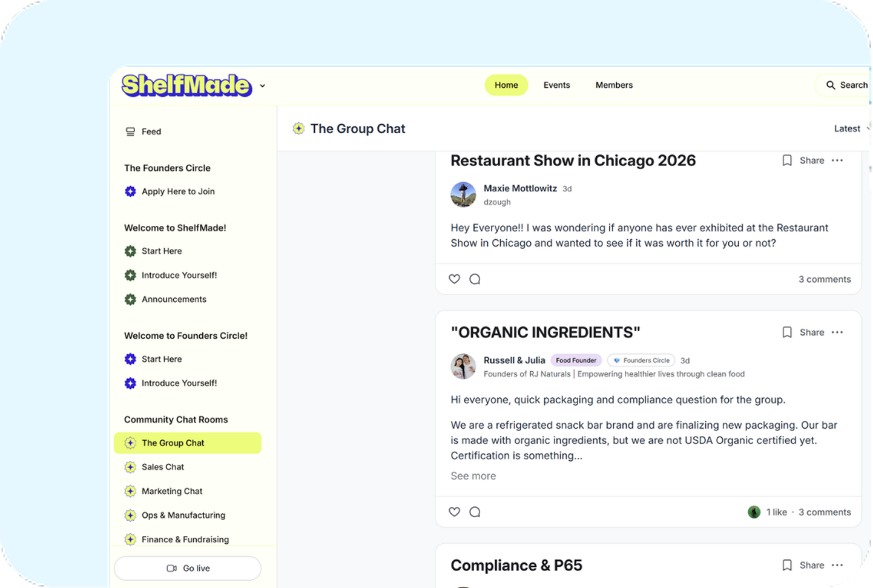Image resolution: width=873 pixels, height=588 pixels.
Task: Switch to the Members tab
Action: [614, 85]
